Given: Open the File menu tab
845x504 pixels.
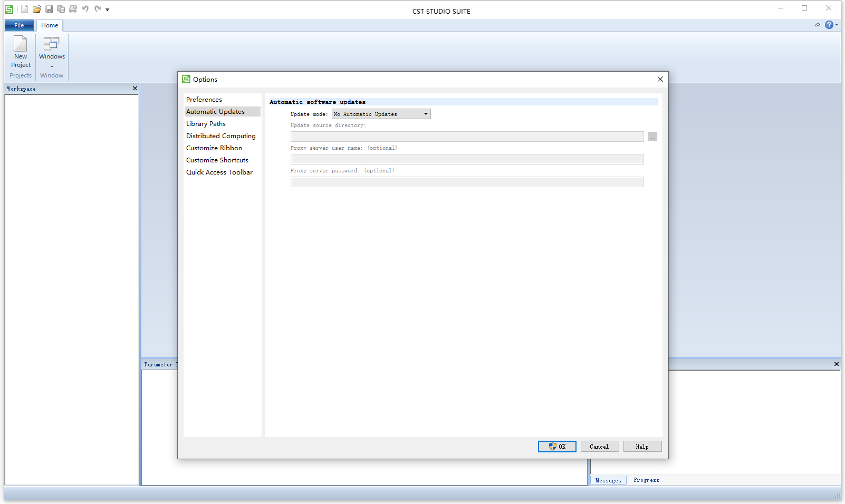Looking at the screenshot, I should tap(19, 25).
